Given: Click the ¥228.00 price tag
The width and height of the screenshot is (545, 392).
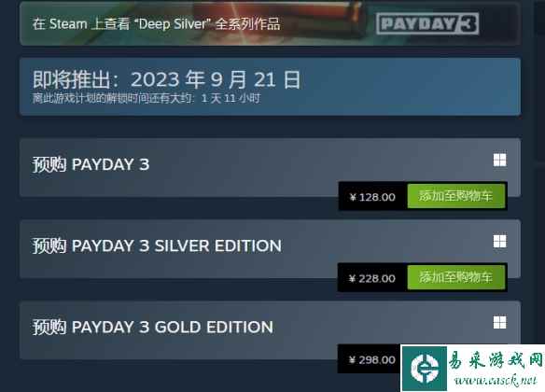Looking at the screenshot, I should click(x=372, y=278).
